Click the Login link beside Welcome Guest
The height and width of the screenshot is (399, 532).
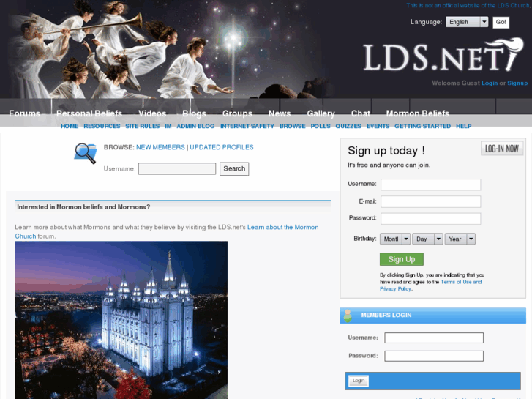click(x=490, y=83)
